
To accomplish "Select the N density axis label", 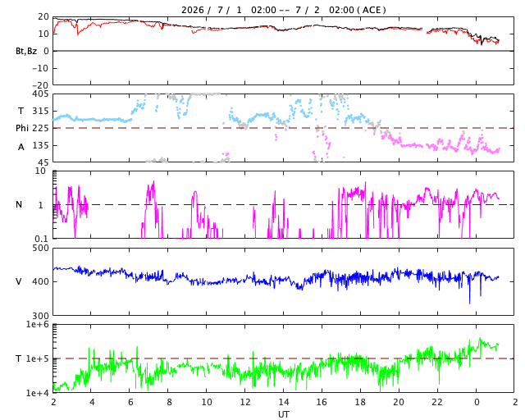I will coord(19,204).
